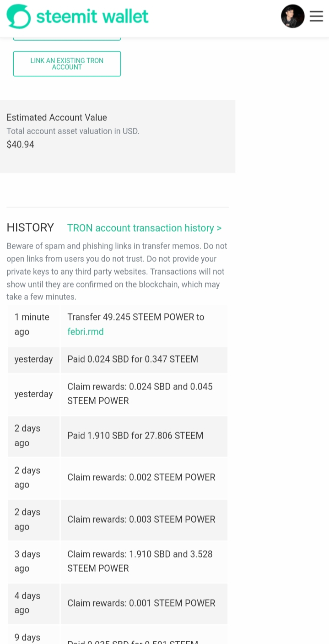Select the Paid 1.910 SBD for 27.806 STEEM row

135,435
